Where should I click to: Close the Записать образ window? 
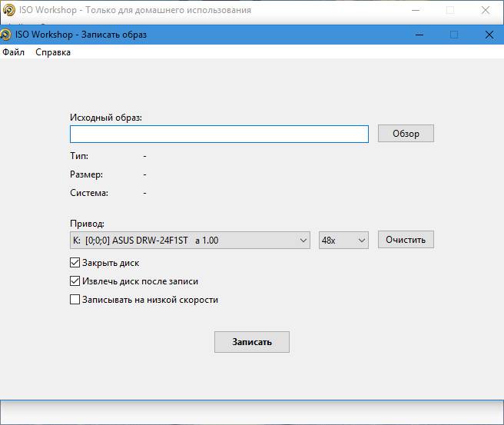tap(489, 35)
